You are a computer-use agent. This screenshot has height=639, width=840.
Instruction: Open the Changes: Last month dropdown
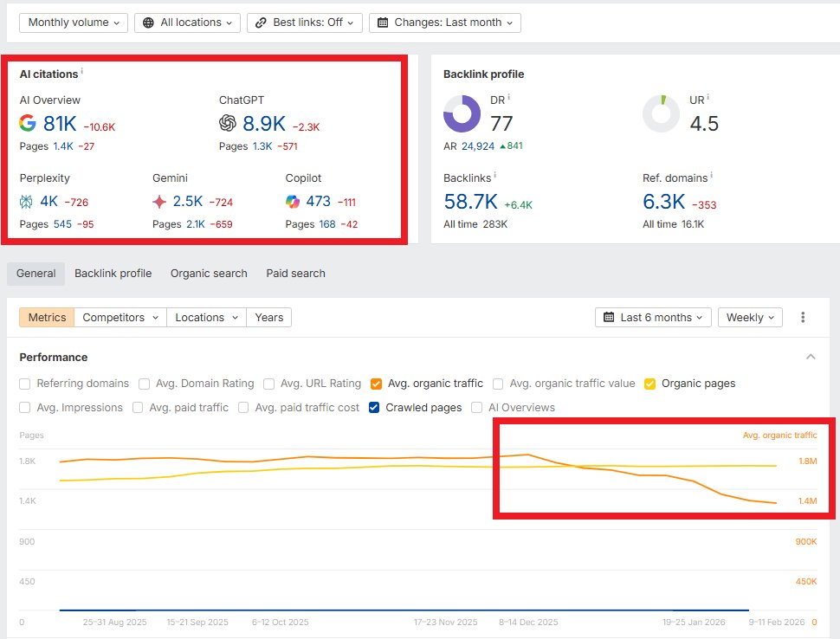pyautogui.click(x=444, y=23)
